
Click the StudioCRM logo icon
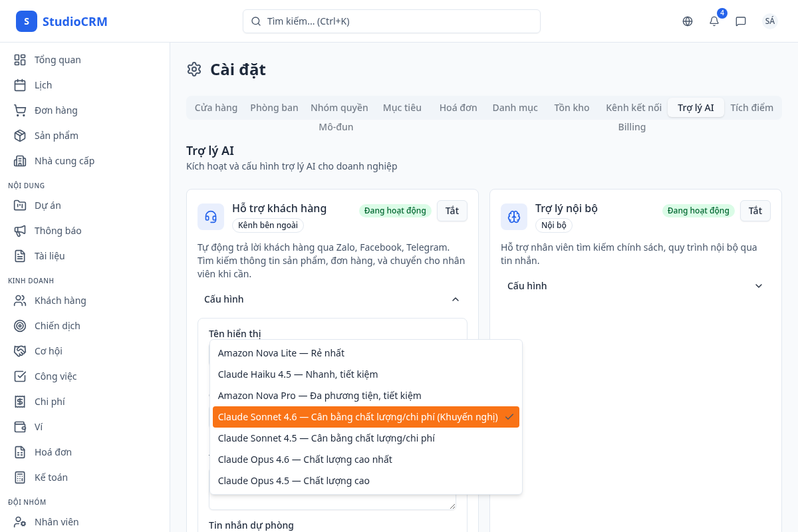pyautogui.click(x=27, y=21)
